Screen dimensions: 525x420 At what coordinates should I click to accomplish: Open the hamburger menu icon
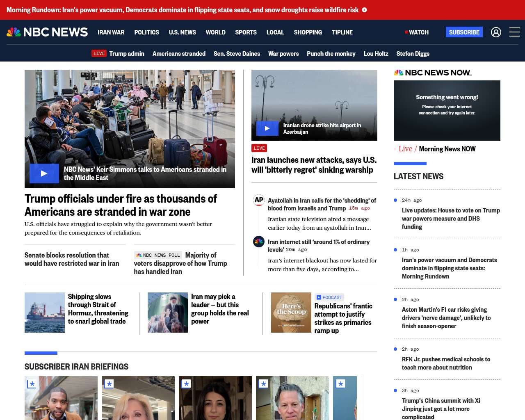coord(514,32)
